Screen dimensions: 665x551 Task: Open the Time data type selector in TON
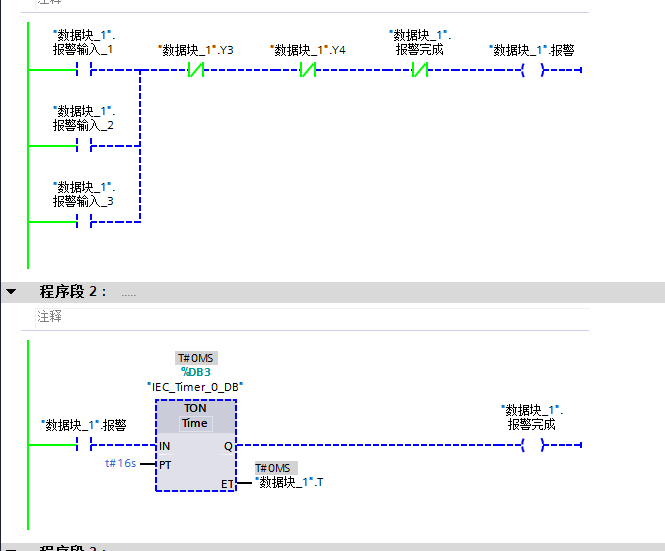tap(195, 423)
